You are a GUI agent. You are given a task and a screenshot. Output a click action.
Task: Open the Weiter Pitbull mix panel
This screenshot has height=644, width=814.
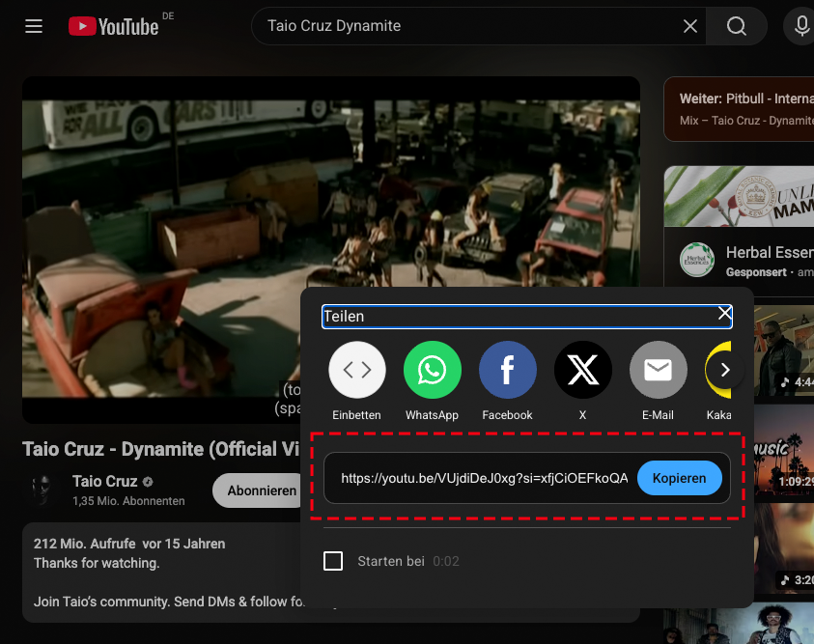tap(739, 109)
